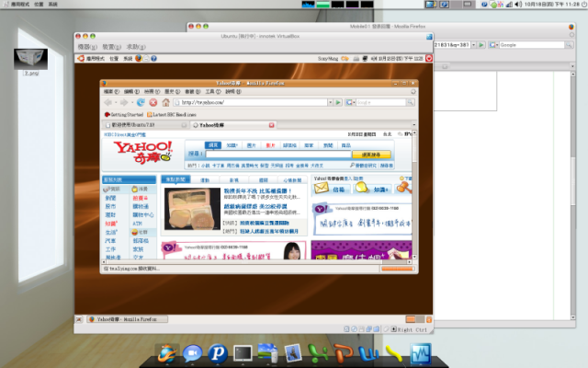Open Back button history dropdown arrow
Image resolution: width=588 pixels, height=368 pixels.
tap(116, 102)
